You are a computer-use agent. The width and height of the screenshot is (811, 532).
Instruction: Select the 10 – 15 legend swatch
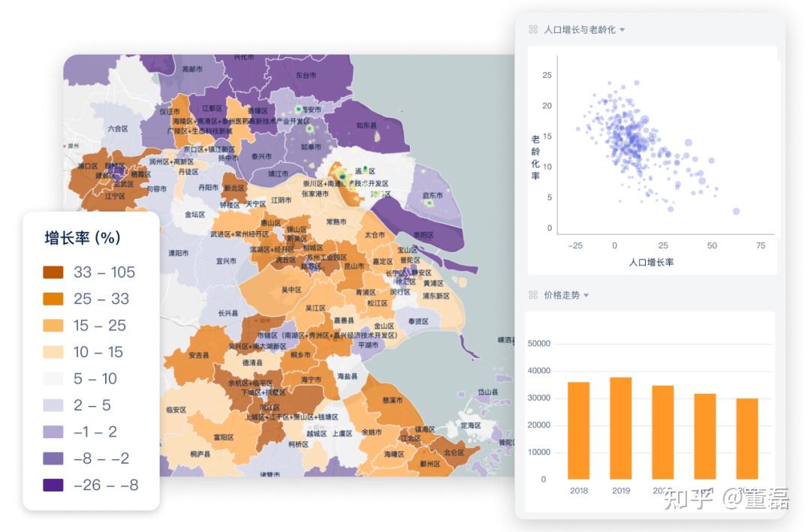tap(51, 352)
